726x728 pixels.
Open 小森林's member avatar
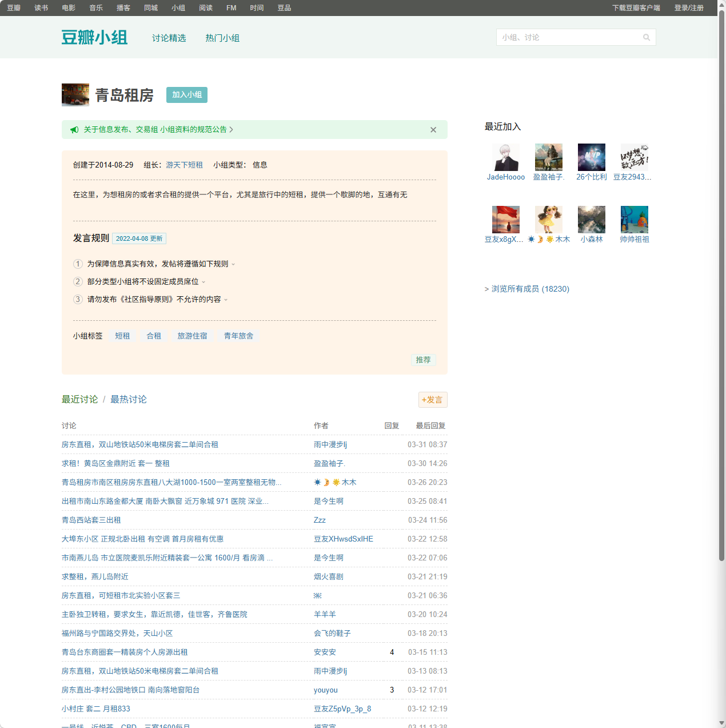tap(592, 220)
